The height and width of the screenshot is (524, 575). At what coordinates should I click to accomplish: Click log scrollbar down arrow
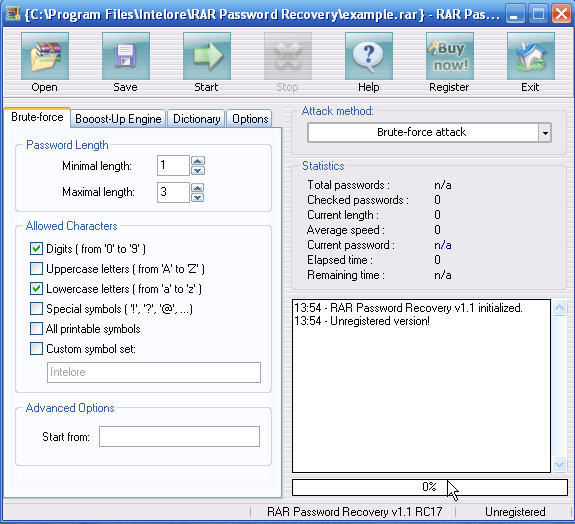(560, 464)
